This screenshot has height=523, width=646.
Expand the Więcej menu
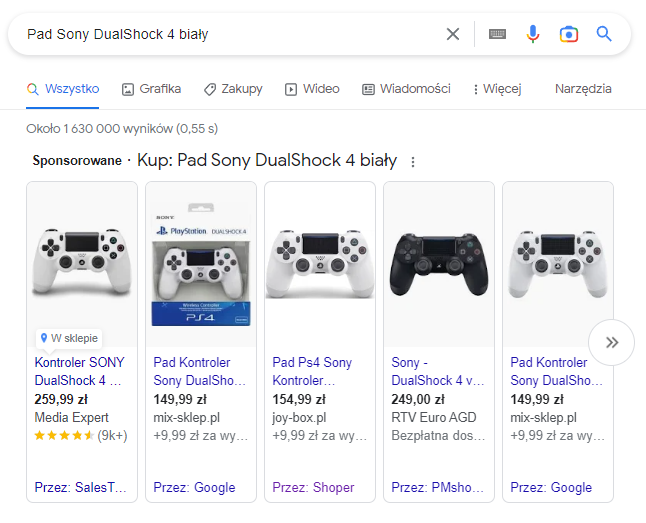click(x=497, y=89)
